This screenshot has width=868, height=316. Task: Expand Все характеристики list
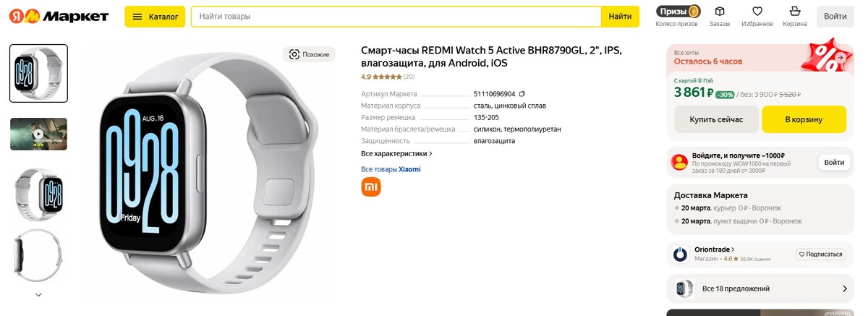point(396,153)
